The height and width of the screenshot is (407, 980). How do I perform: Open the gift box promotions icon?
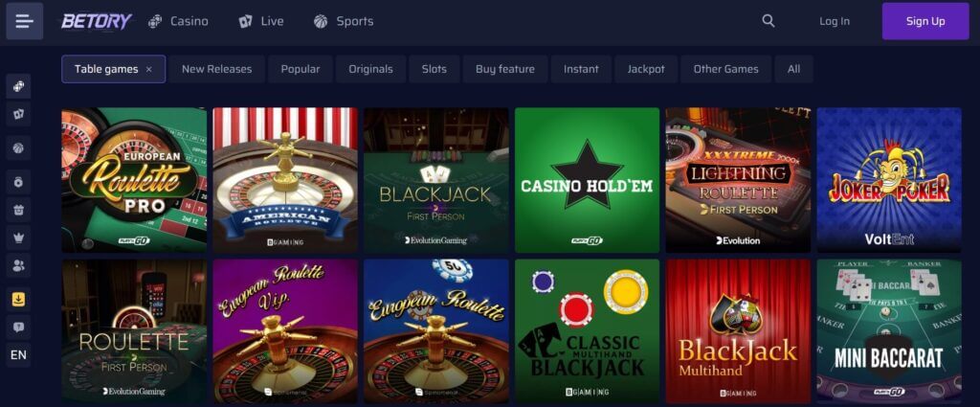coord(19,210)
